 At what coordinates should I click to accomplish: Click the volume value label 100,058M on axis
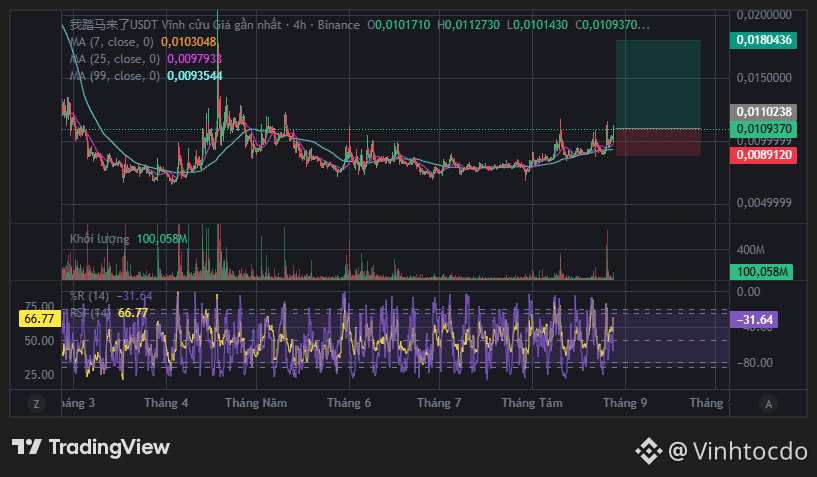[x=761, y=272]
